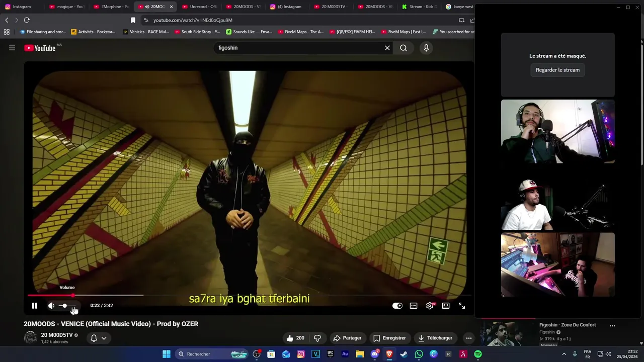Open the Sounds Like — Envato bookmark
The height and width of the screenshot is (362, 644).
(x=249, y=32)
